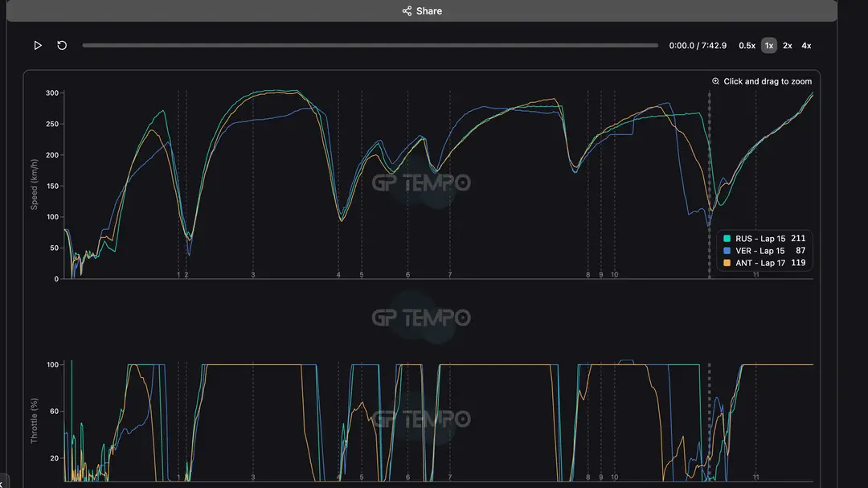Click the Throttle (%) axis label

[35, 420]
